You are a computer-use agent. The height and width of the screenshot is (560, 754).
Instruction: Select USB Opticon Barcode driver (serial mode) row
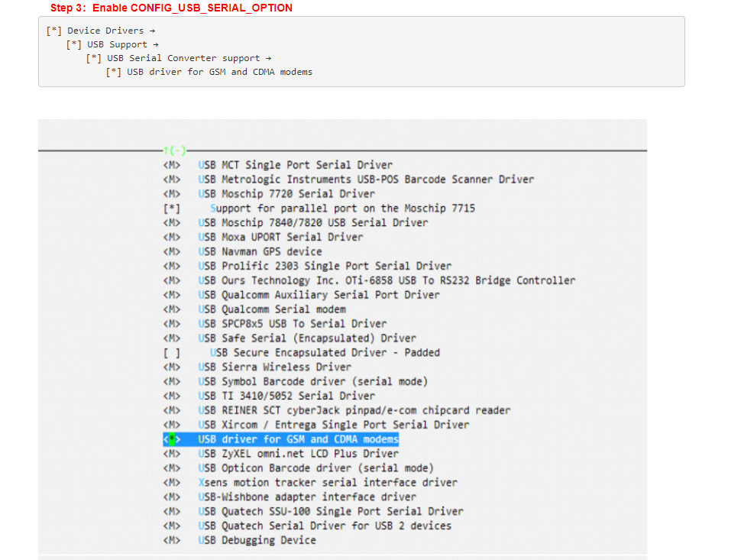[x=298, y=468]
